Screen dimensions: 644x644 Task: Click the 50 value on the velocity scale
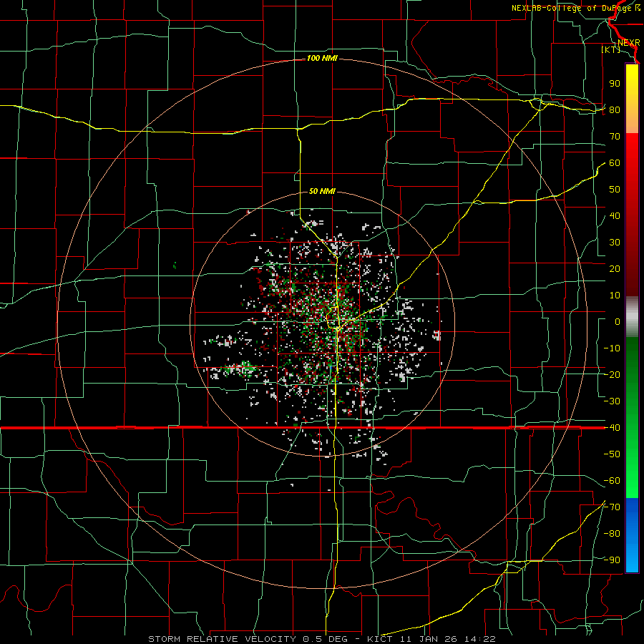click(x=615, y=190)
